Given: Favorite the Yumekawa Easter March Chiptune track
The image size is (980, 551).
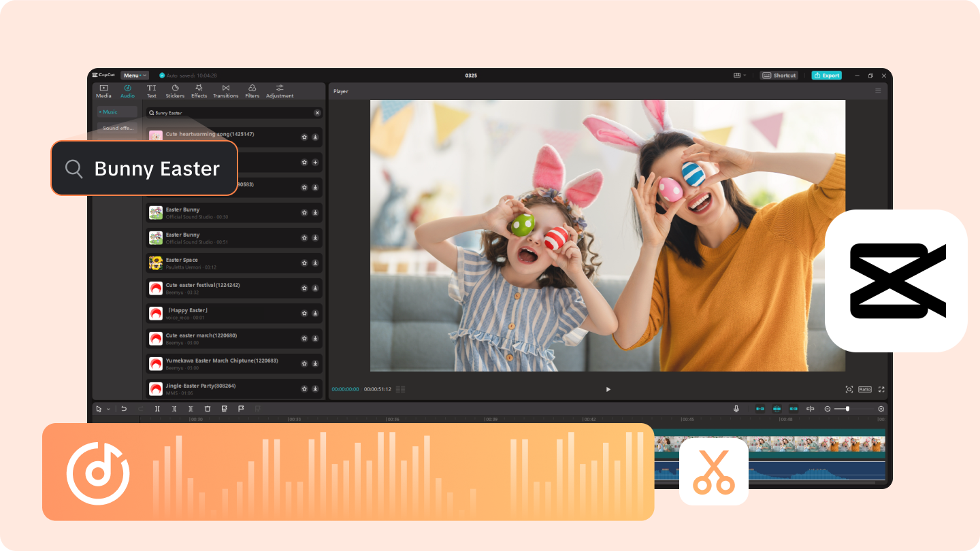Looking at the screenshot, I should [x=304, y=364].
